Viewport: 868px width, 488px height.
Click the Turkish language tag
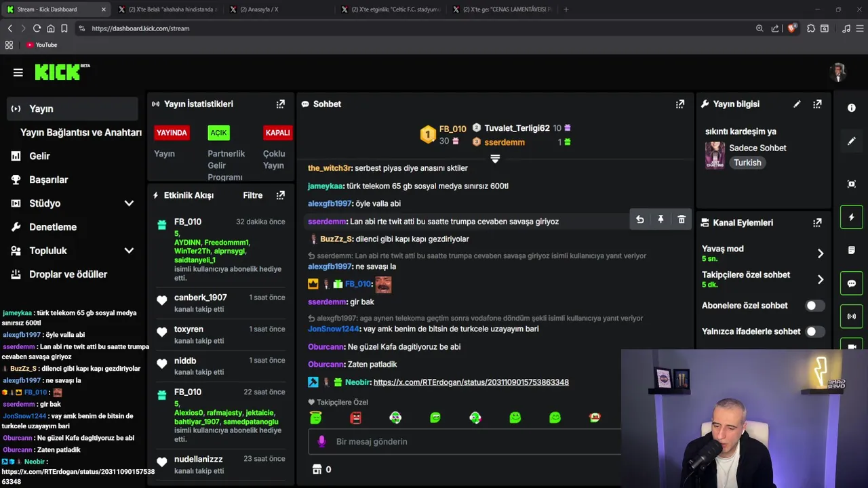coord(747,163)
